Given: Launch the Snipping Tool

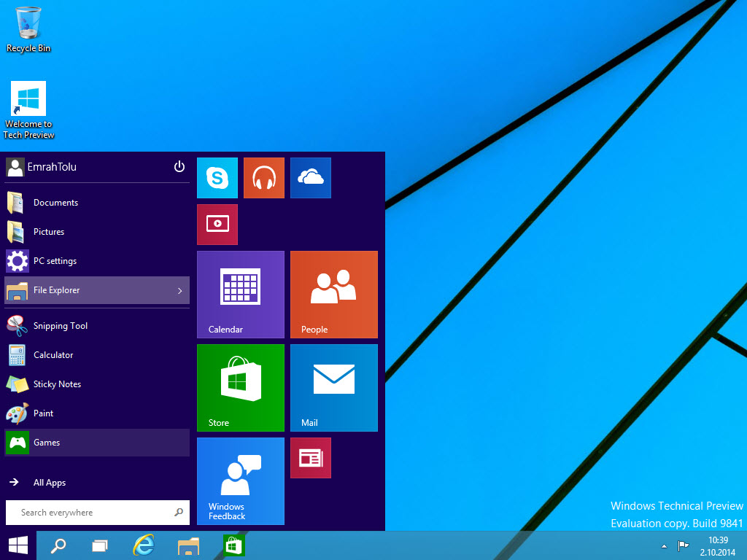Looking at the screenshot, I should pyautogui.click(x=97, y=326).
